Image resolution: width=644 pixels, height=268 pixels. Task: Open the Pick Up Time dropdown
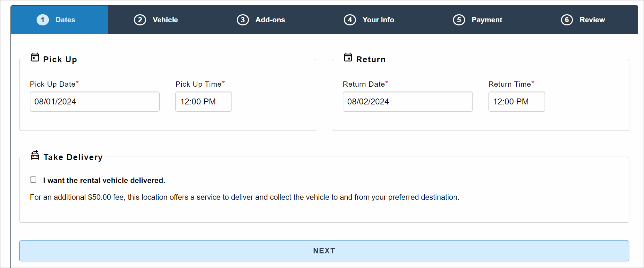pyautogui.click(x=203, y=102)
